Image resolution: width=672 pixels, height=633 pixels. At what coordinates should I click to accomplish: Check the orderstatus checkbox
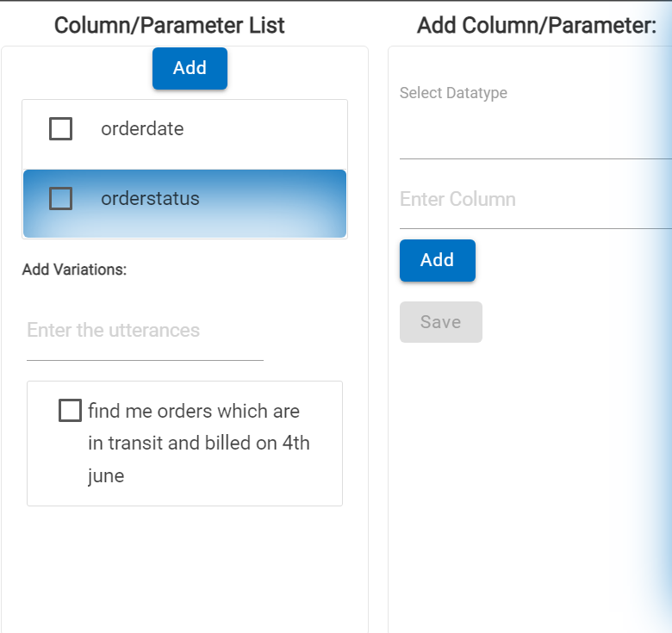(60, 199)
